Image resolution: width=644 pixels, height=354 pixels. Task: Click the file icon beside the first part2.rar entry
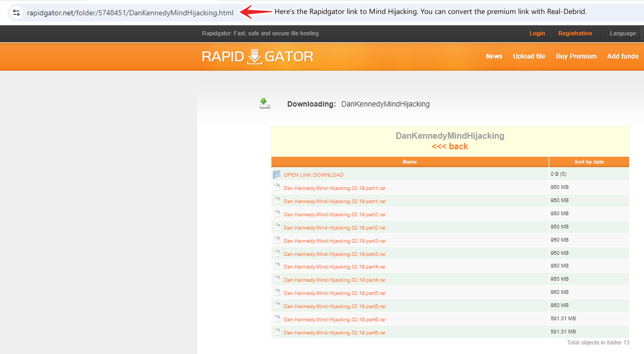click(x=277, y=214)
